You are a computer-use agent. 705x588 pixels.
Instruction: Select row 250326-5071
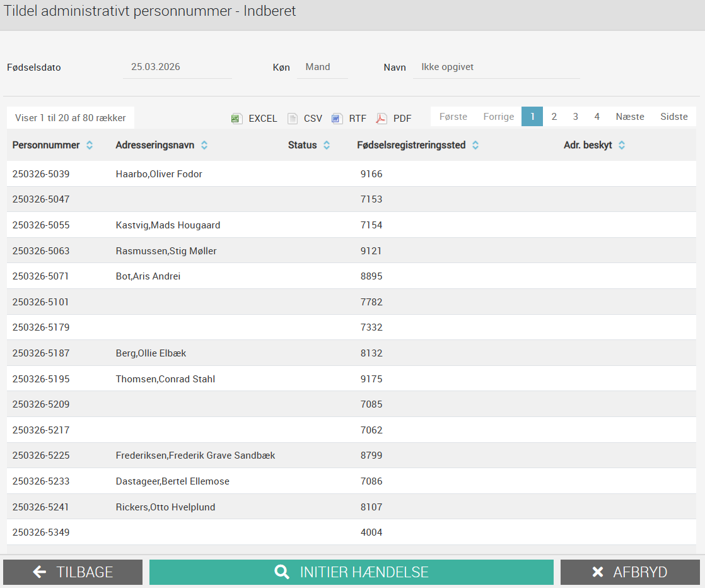pyautogui.click(x=352, y=276)
